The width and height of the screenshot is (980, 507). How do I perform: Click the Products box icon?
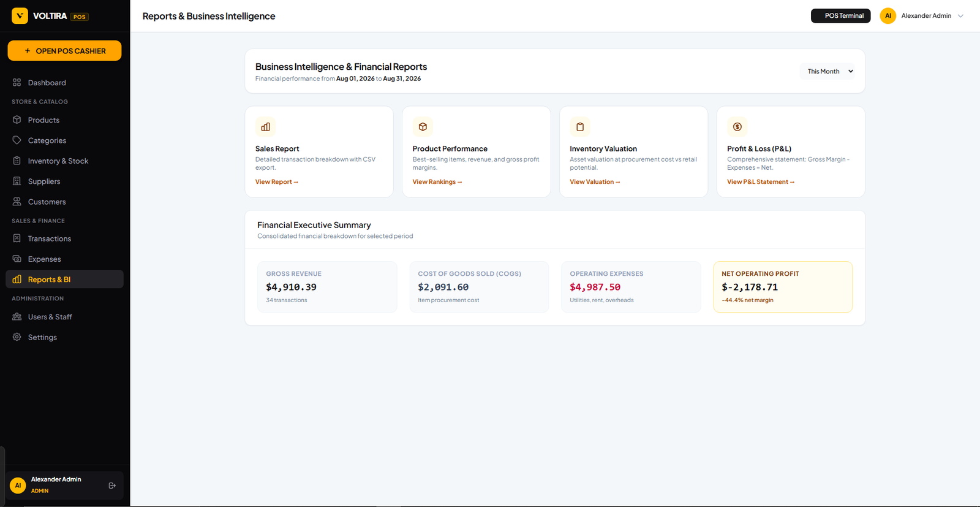pyautogui.click(x=17, y=120)
